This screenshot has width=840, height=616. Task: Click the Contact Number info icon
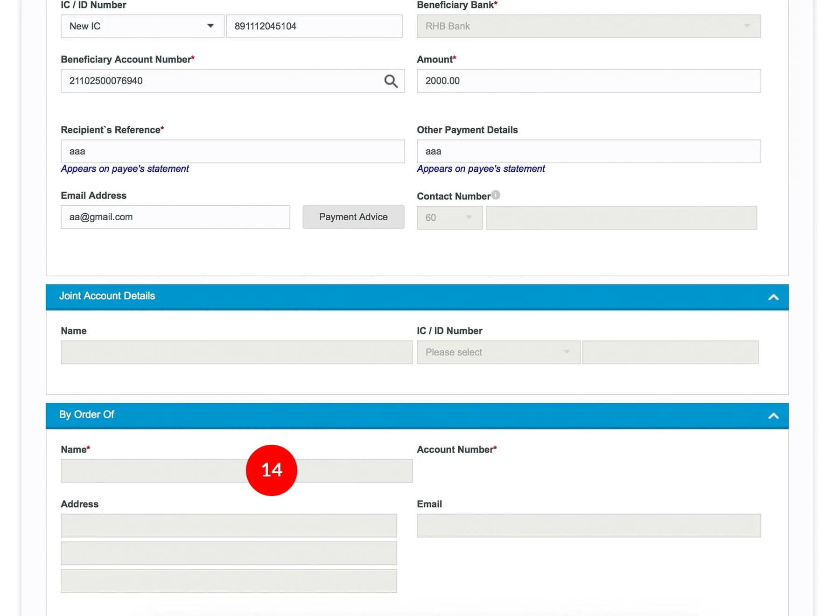(x=496, y=195)
